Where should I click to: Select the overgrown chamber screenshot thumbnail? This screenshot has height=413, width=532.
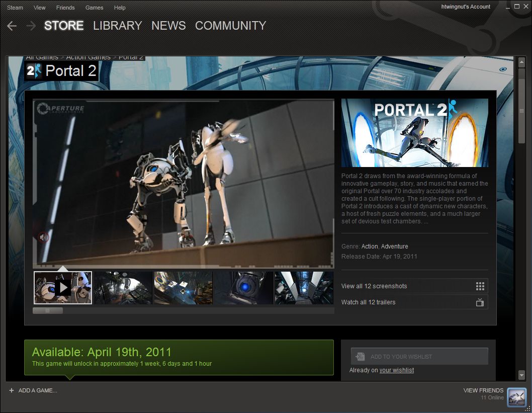[x=123, y=287]
